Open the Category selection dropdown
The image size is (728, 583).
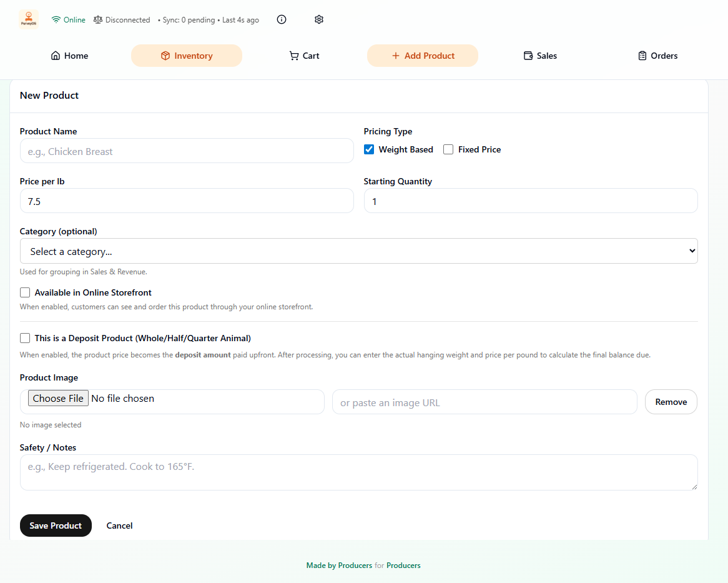click(359, 251)
